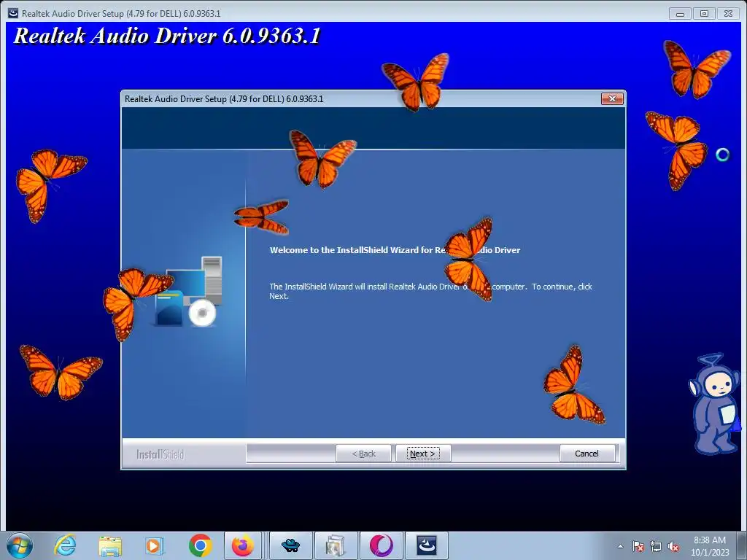
Task: Close the outer Realtek setup window
Action: pyautogui.click(x=728, y=14)
